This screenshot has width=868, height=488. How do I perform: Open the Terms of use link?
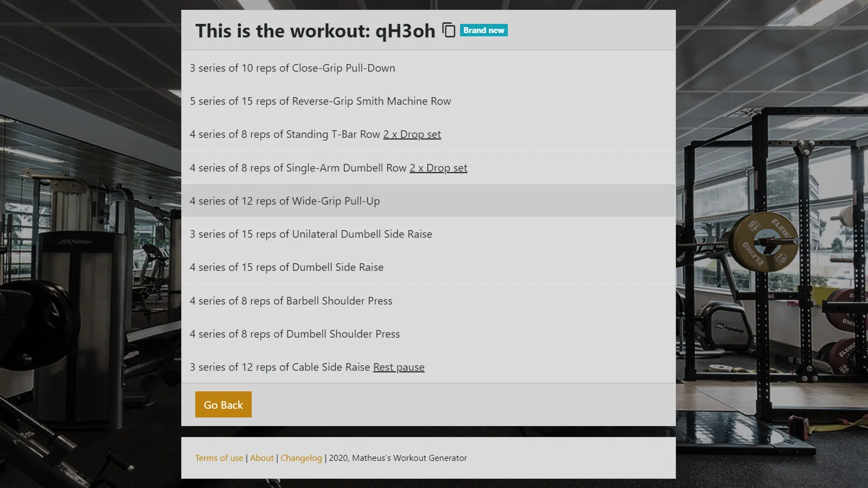(x=219, y=458)
